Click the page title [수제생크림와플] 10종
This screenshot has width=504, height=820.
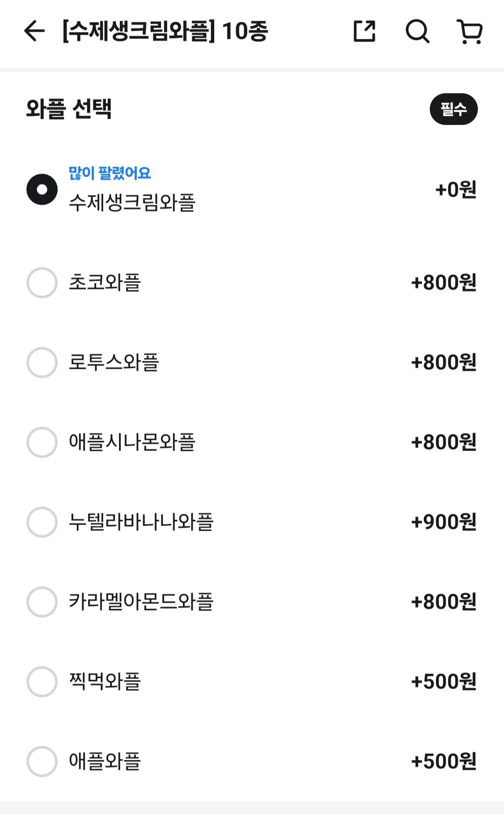pyautogui.click(x=165, y=31)
